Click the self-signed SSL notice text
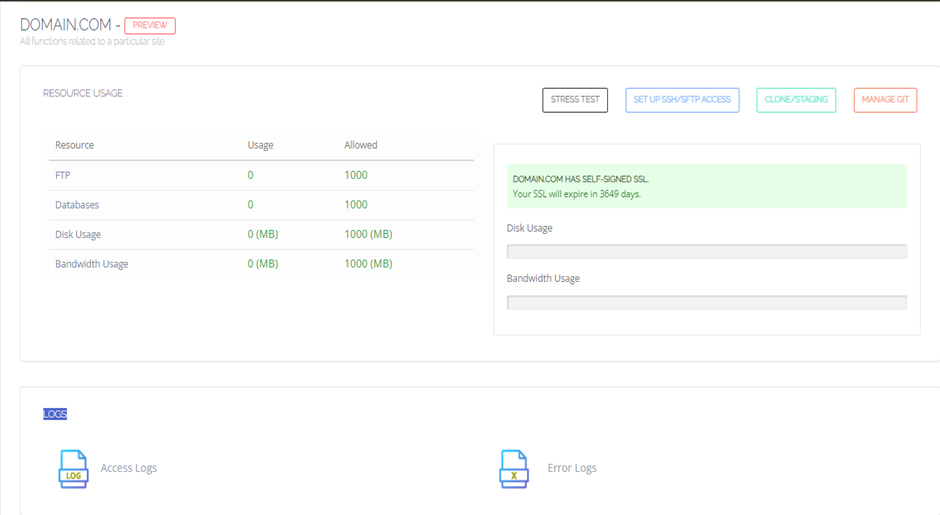This screenshot has width=940, height=515. (580, 179)
